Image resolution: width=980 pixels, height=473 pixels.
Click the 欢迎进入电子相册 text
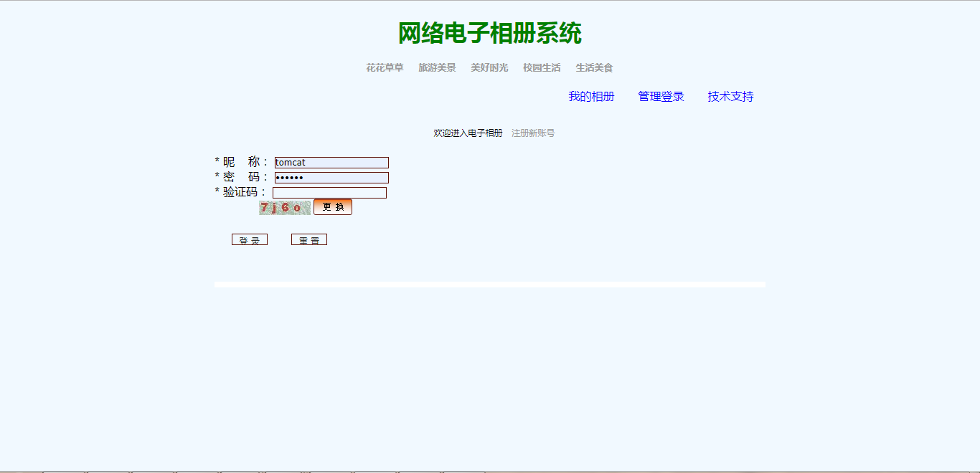click(468, 133)
